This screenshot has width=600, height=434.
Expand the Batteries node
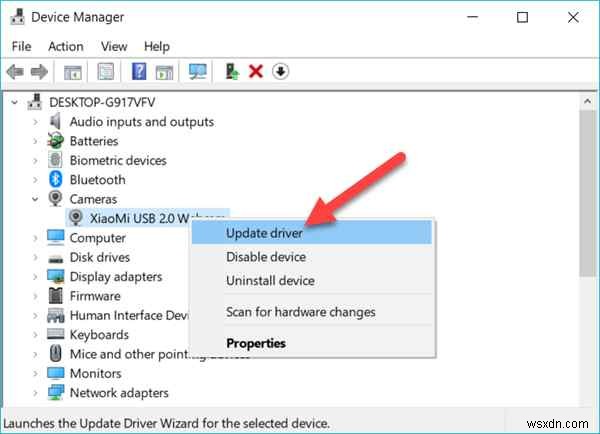tap(36, 141)
